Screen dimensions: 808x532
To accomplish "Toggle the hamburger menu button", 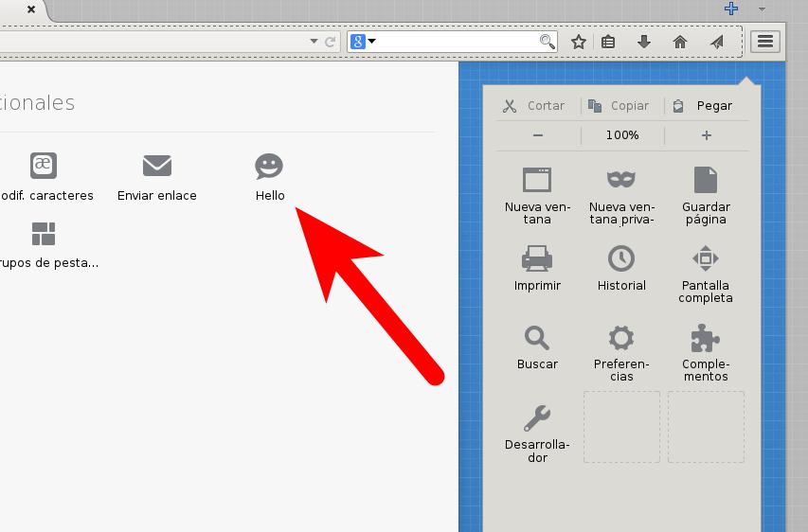I will click(x=765, y=42).
